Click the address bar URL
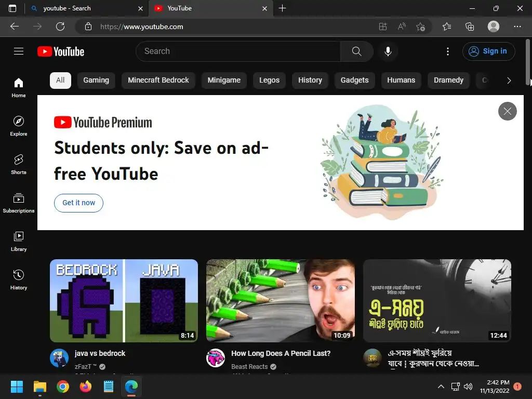532x399 pixels. (141, 26)
